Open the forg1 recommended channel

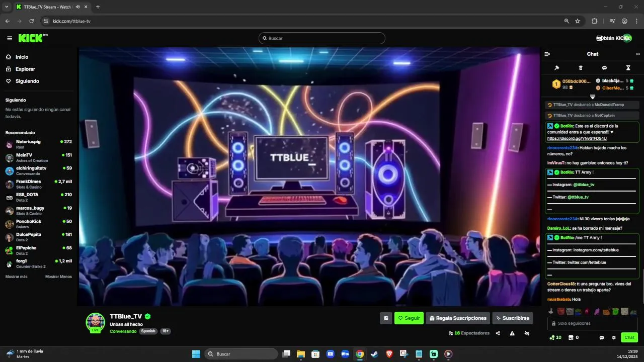39,263
